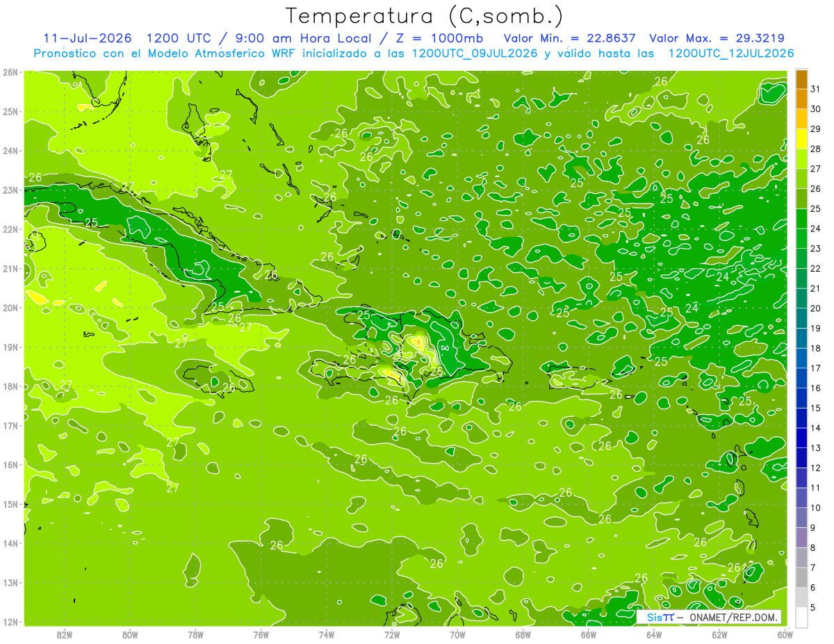
Task: Click the "Valor Max. = 29.3219" readout
Action: [717, 38]
